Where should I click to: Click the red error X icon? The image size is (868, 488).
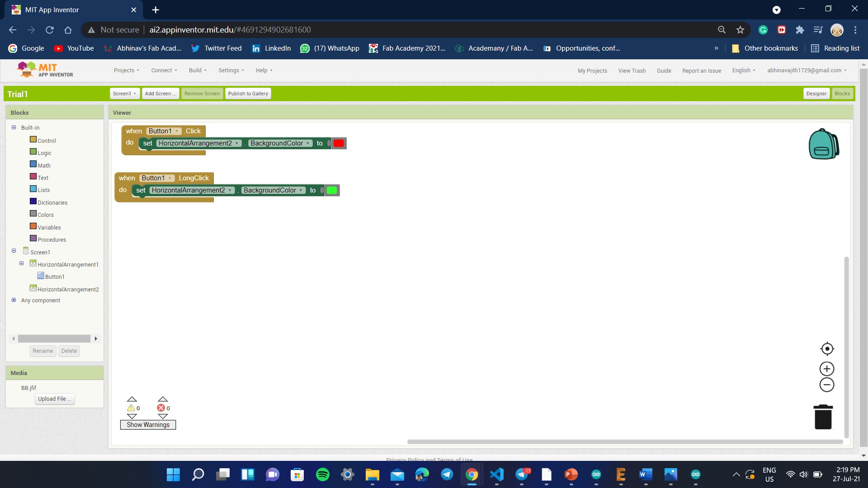161,408
